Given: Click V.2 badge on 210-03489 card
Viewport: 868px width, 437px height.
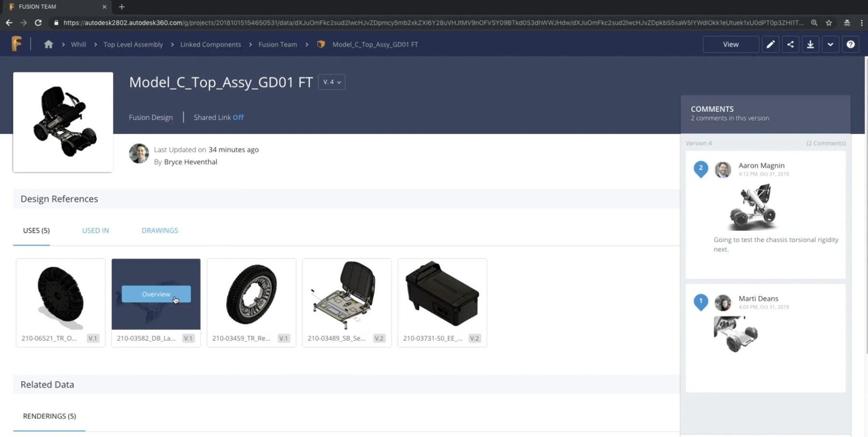Looking at the screenshot, I should (x=379, y=338).
